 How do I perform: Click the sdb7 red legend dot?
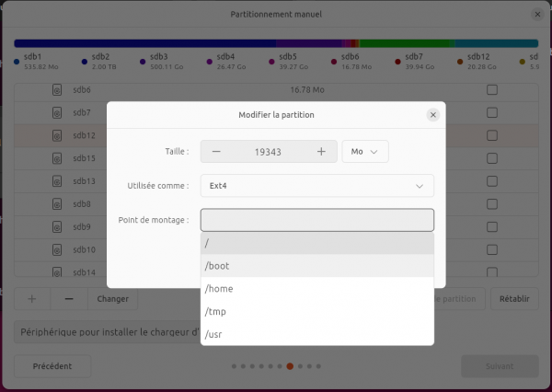[x=397, y=62]
